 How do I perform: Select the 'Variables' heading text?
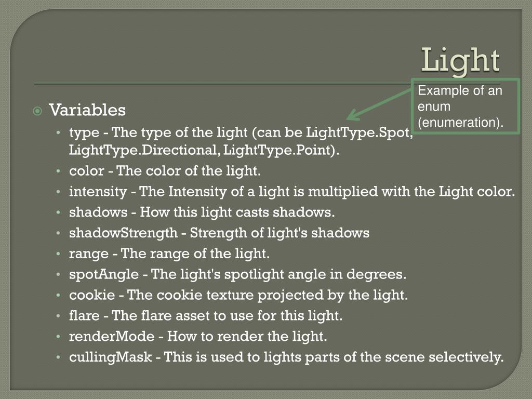(87, 110)
